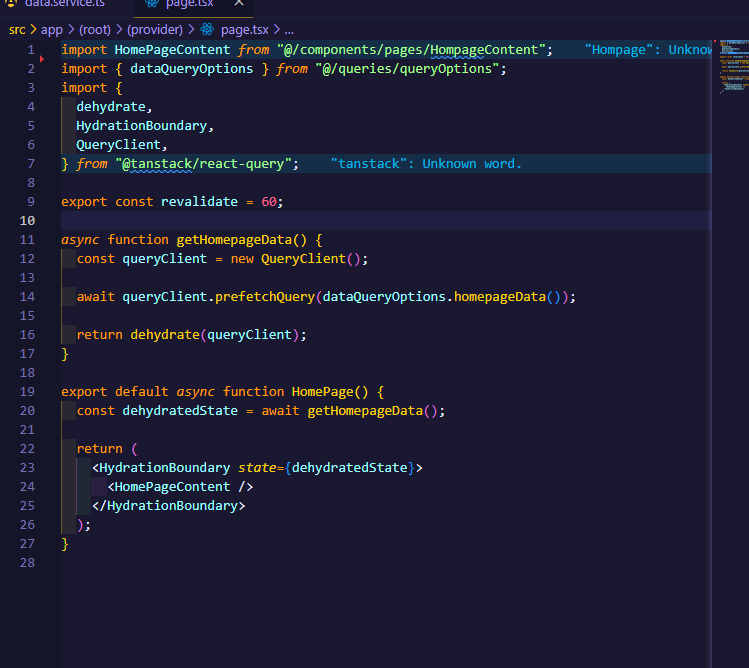Click the page.tsx breadcrumb item
Viewport: 749px width, 668px height.
point(245,30)
